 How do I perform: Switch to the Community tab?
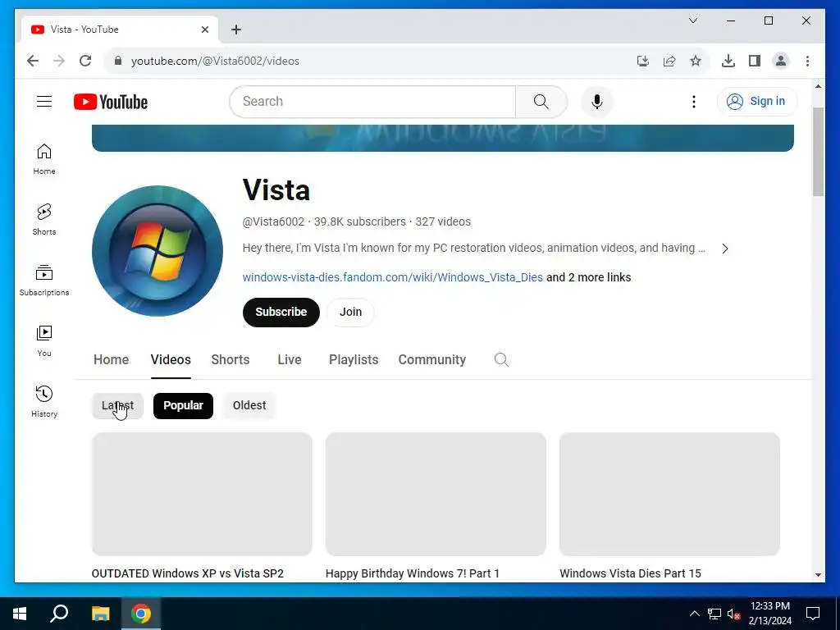[431, 359]
